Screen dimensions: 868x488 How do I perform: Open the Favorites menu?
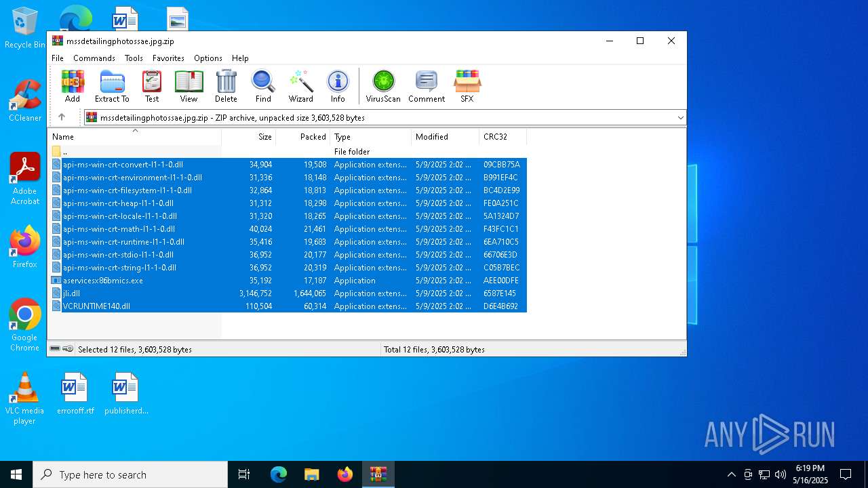pyautogui.click(x=168, y=58)
